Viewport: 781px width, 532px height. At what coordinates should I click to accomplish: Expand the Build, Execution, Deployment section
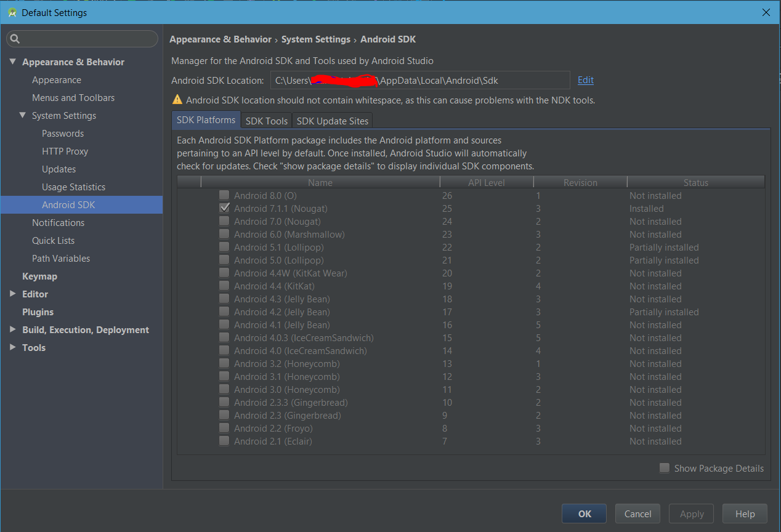[13, 329]
